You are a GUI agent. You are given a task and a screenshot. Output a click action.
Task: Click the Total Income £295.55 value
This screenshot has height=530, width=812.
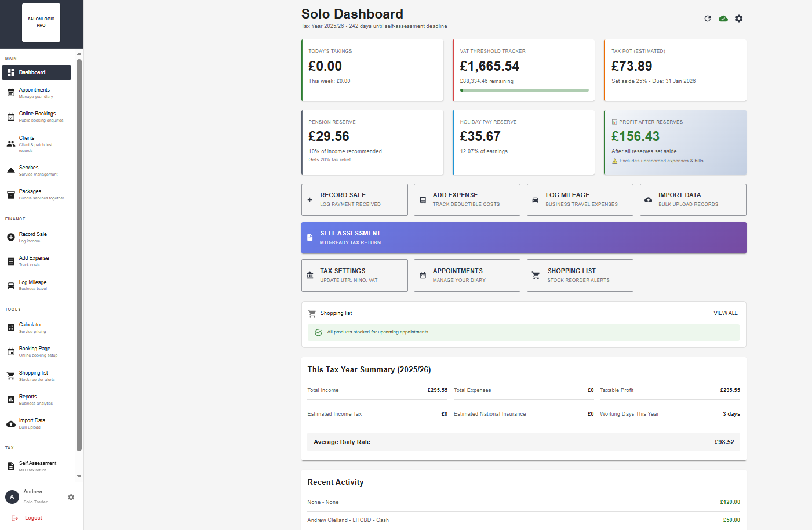pyautogui.click(x=438, y=390)
